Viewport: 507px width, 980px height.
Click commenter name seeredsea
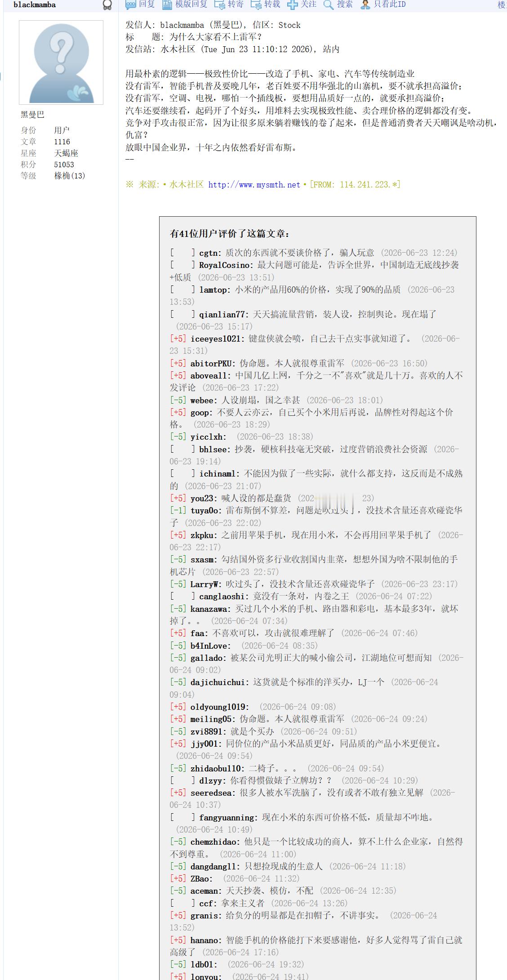click(x=211, y=793)
